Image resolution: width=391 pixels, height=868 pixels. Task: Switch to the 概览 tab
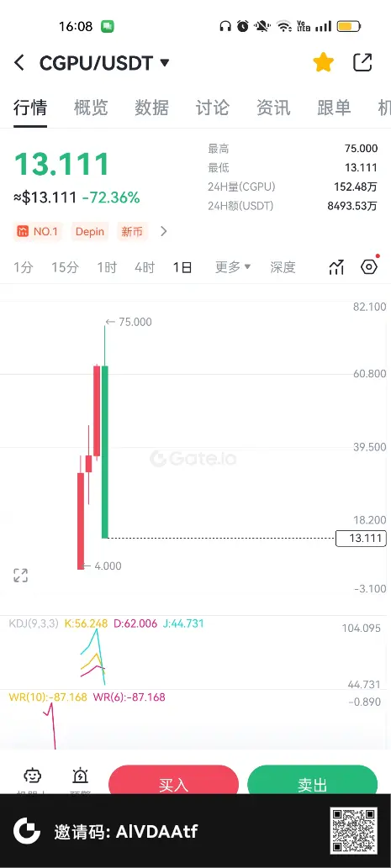(x=91, y=108)
